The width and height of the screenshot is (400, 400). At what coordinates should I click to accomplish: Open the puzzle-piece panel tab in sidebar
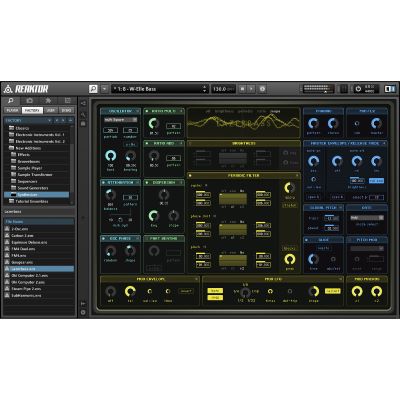49,101
